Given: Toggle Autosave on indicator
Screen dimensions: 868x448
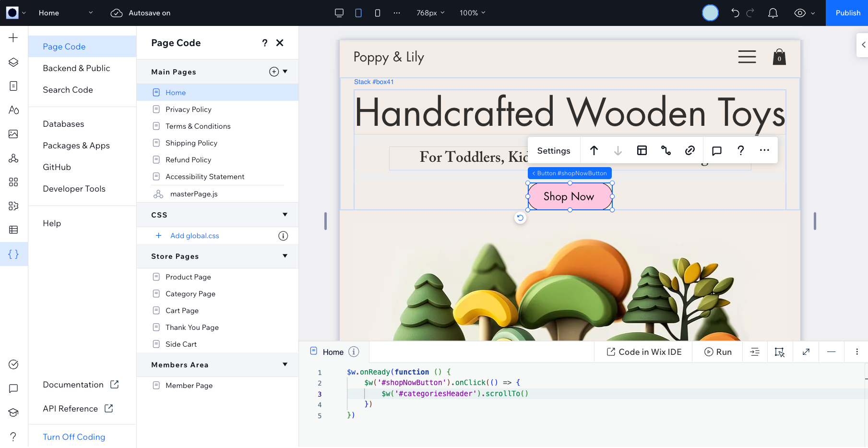Looking at the screenshot, I should (141, 13).
